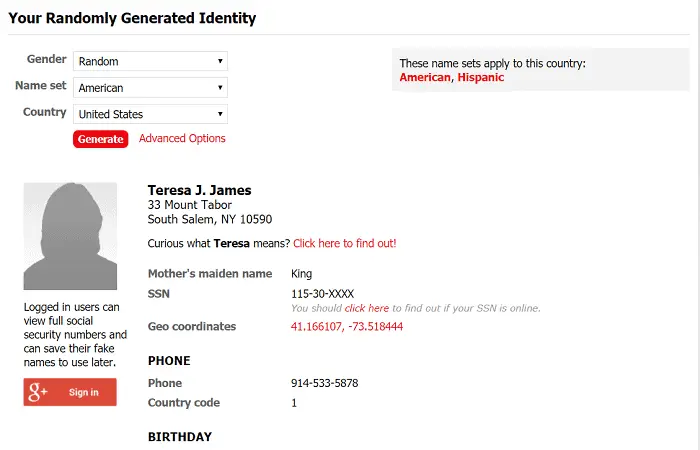Open Advanced Options link
This screenshot has width=700, height=450.
(182, 138)
